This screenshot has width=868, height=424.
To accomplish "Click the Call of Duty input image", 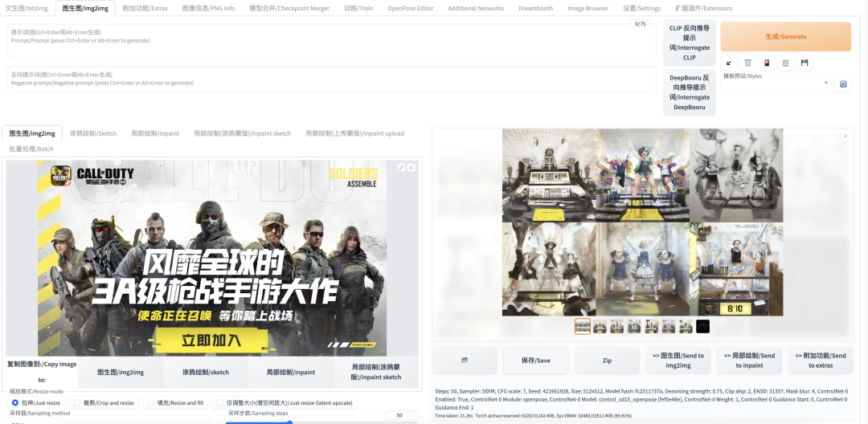I will pyautogui.click(x=212, y=258).
